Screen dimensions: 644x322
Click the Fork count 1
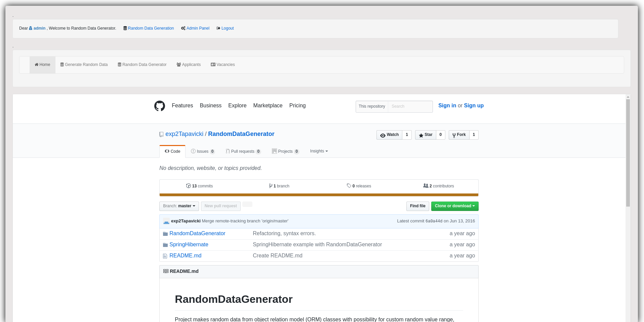pos(474,135)
